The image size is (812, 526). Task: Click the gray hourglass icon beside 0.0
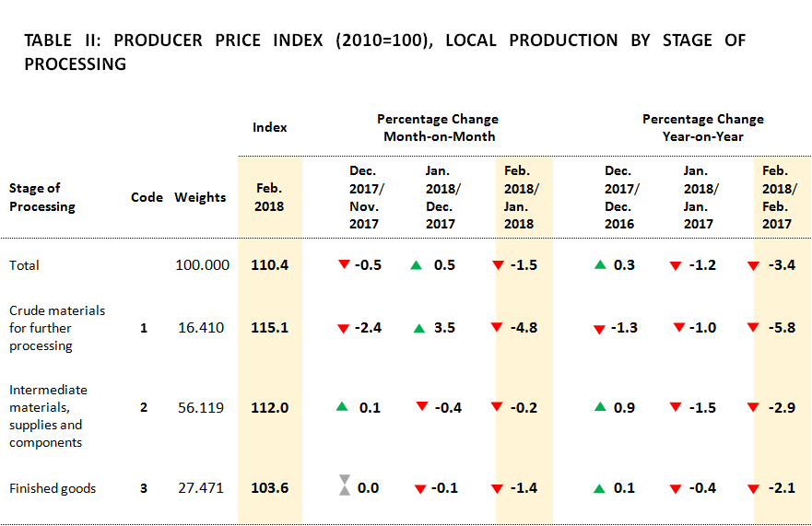344,485
